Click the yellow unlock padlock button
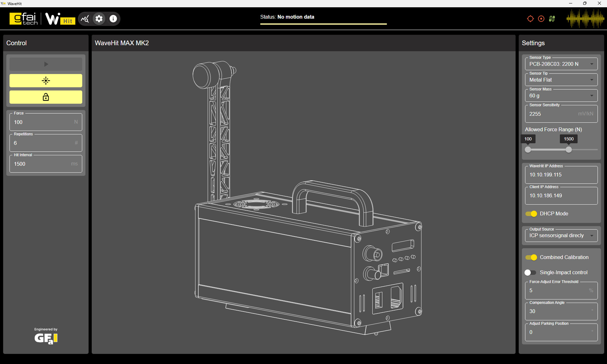Screen dimensions: 607x364 46,97
